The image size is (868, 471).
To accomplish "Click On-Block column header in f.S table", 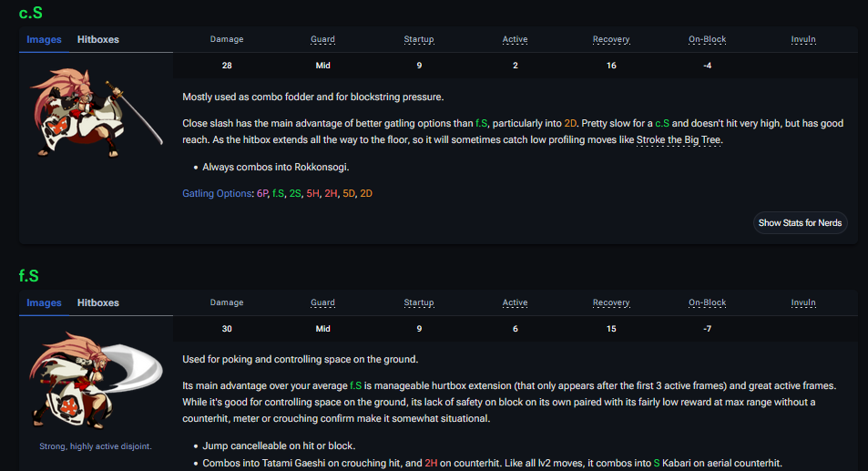I will tap(707, 302).
